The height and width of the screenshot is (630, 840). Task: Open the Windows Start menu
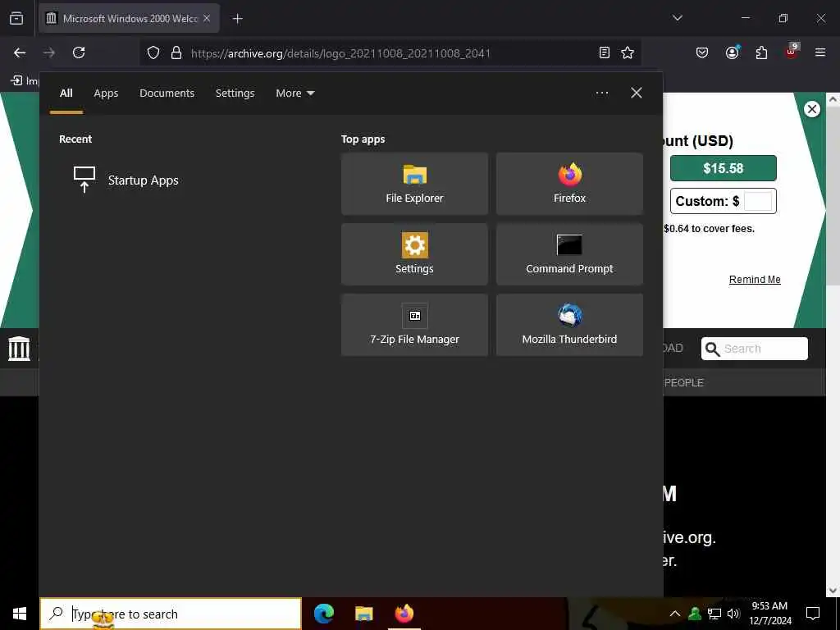pyautogui.click(x=20, y=614)
